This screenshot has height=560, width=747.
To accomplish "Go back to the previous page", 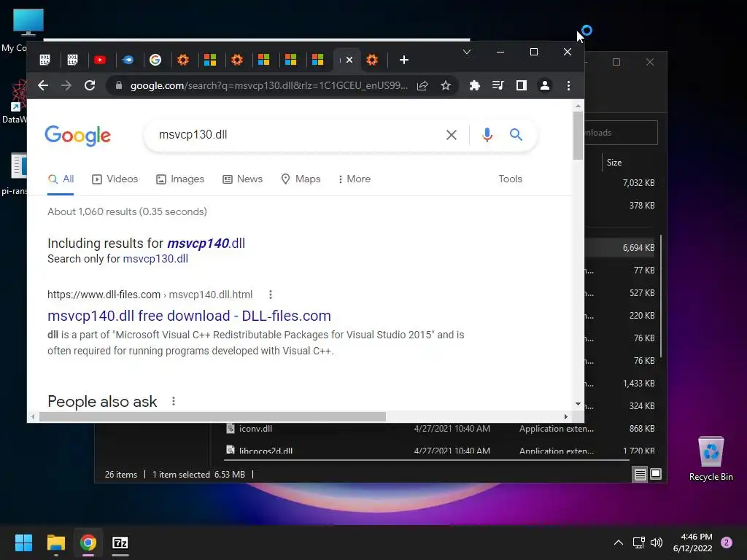I will (x=43, y=86).
